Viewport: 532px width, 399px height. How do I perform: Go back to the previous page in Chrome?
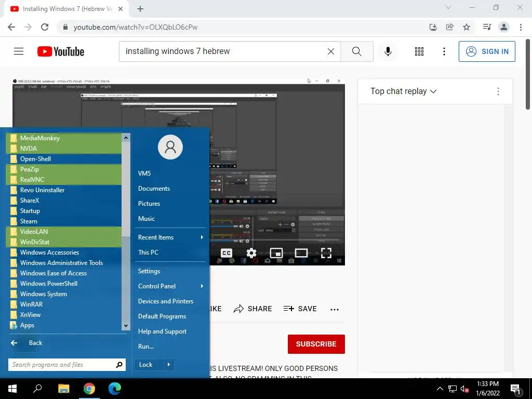[x=11, y=27]
